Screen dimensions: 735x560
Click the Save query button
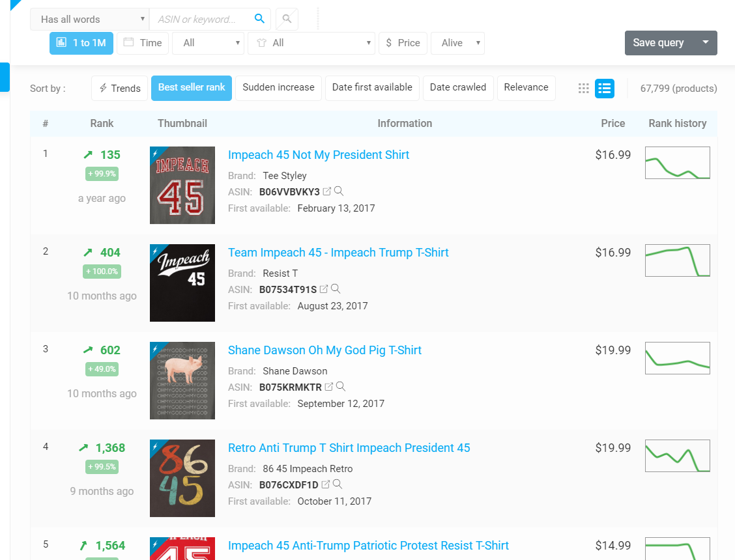(x=659, y=42)
